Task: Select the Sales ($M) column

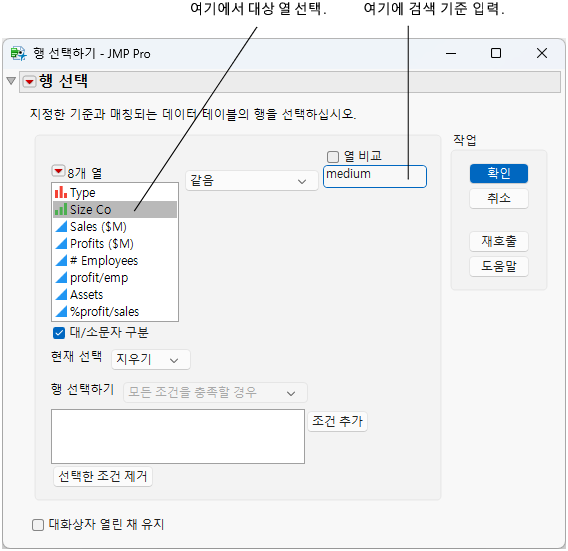Action: coord(115,226)
